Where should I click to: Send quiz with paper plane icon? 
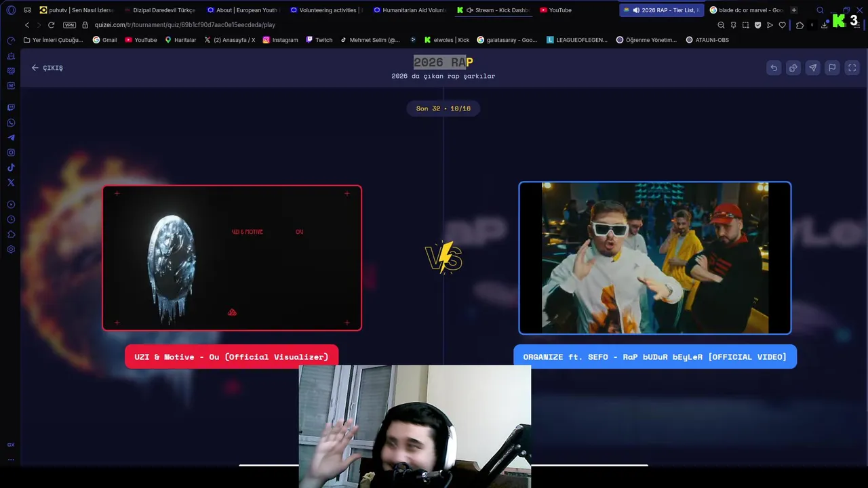pos(812,68)
